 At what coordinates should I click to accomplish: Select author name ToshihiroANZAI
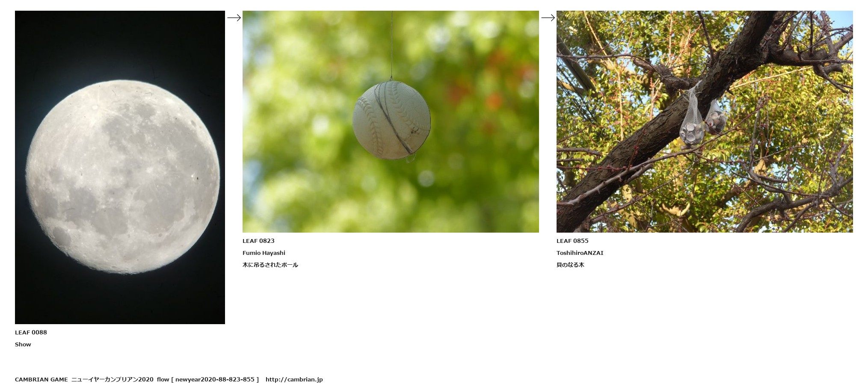coord(580,253)
